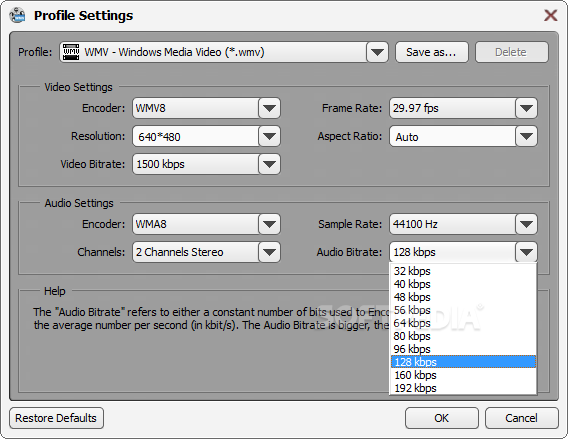Click Restore Defaults button

pyautogui.click(x=56, y=418)
